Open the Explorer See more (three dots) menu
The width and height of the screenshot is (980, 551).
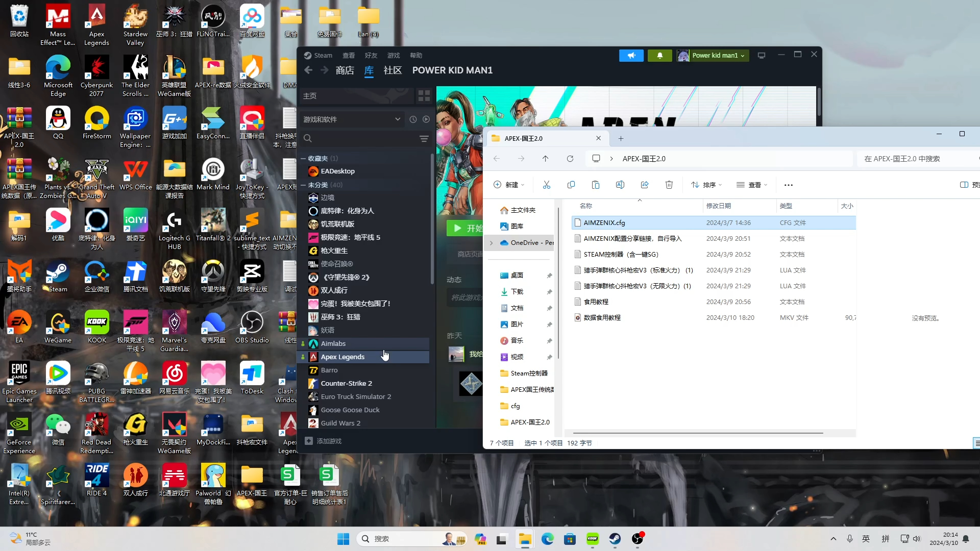click(x=789, y=185)
